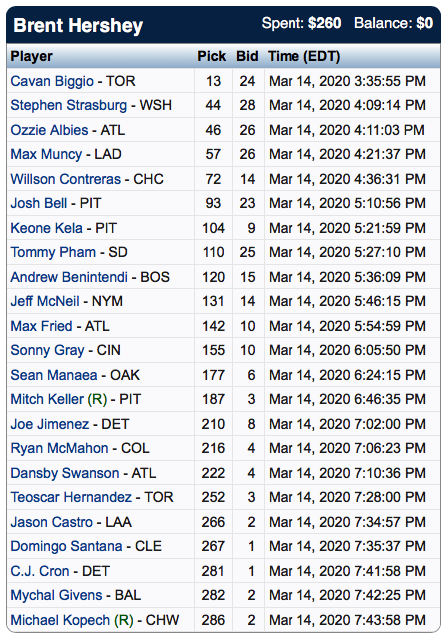This screenshot has height=639, width=448.
Task: Open Andrew Benintendi player page
Action: coord(69,277)
